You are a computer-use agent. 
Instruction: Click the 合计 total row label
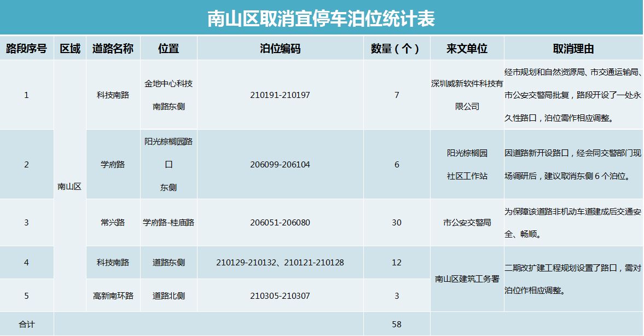click(26, 325)
